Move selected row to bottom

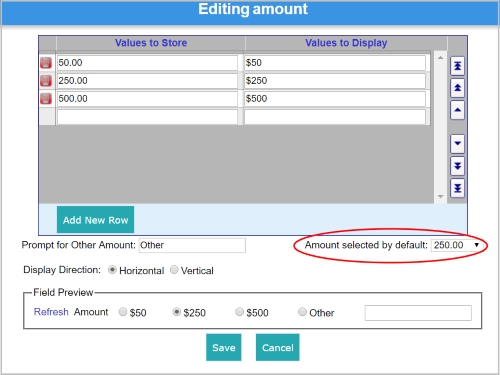point(457,188)
